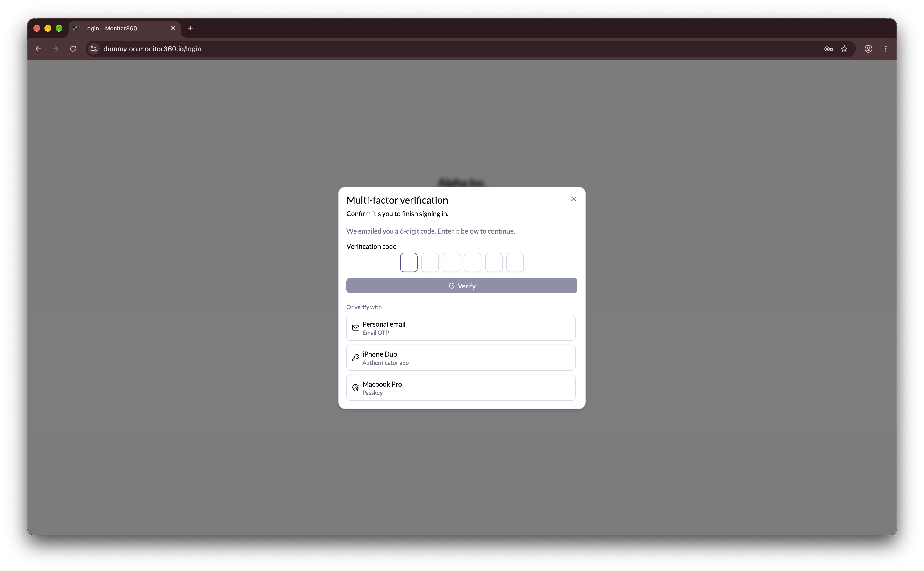
Task: Click the key icon for iPhone Duo
Action: pyautogui.click(x=355, y=358)
